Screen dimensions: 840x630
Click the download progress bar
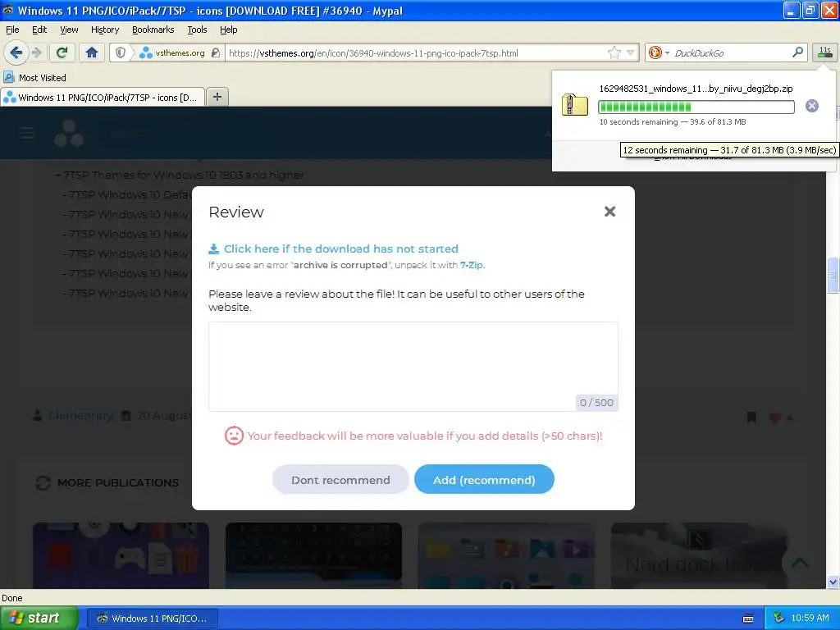coord(696,107)
